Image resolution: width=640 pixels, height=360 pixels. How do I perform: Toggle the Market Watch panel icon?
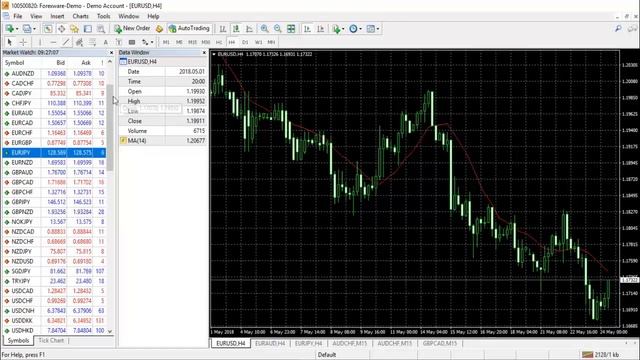point(48,29)
